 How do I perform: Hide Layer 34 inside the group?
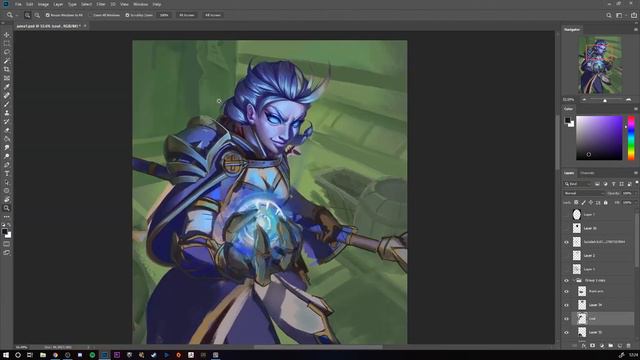[567, 305]
